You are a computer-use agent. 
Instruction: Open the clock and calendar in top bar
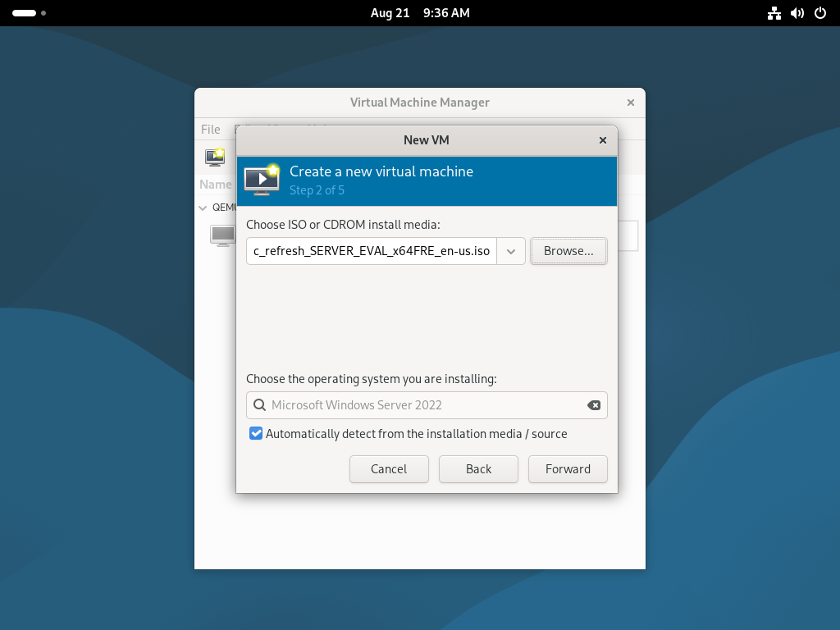(420, 13)
